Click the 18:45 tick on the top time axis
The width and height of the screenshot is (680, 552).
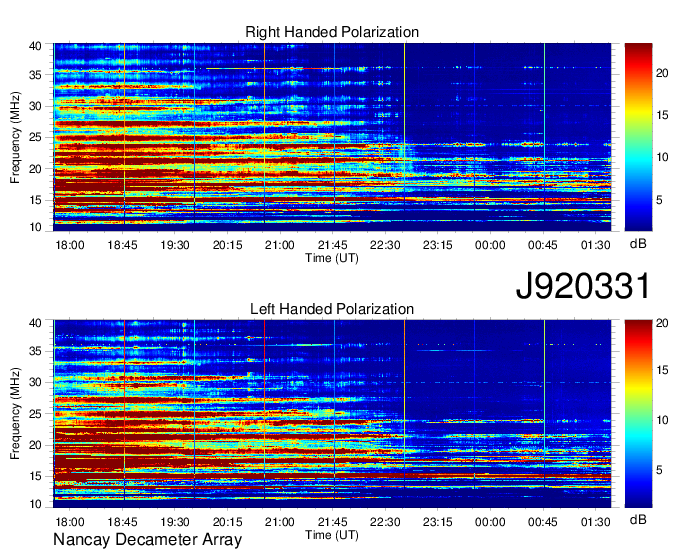point(122,245)
